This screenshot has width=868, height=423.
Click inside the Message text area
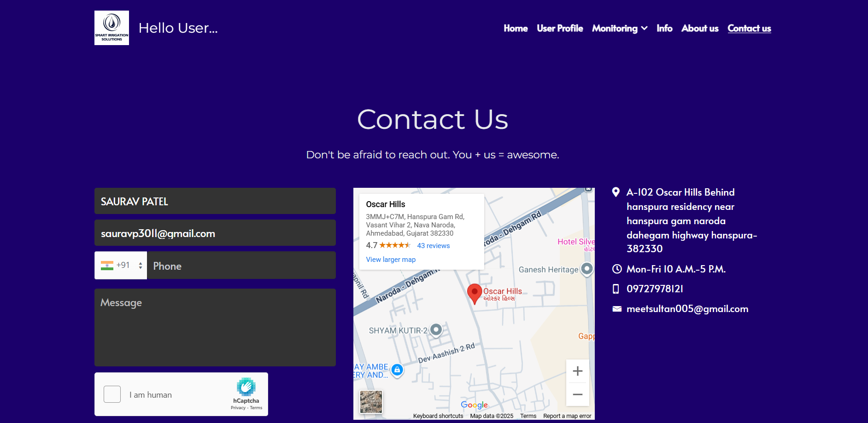(x=215, y=327)
